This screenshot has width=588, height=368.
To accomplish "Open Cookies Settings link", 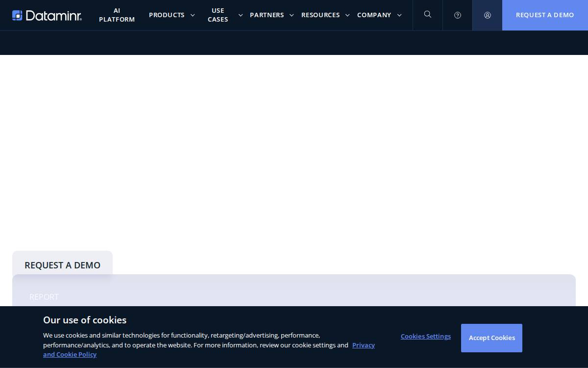I will [x=426, y=336].
